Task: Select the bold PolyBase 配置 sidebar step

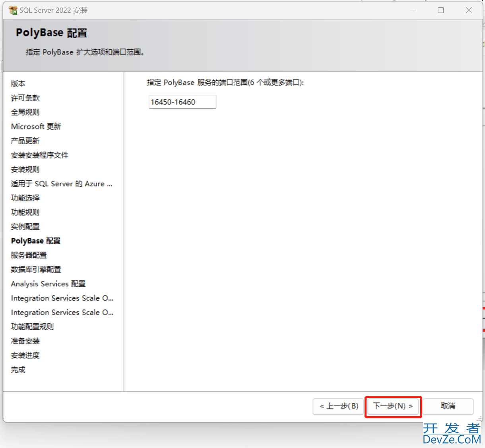Action: point(36,241)
